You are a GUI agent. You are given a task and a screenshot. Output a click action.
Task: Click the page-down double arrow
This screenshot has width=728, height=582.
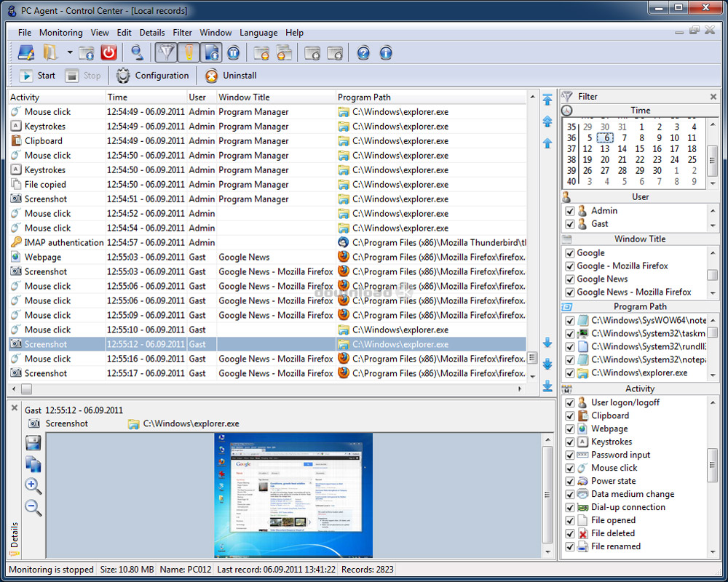pyautogui.click(x=547, y=364)
